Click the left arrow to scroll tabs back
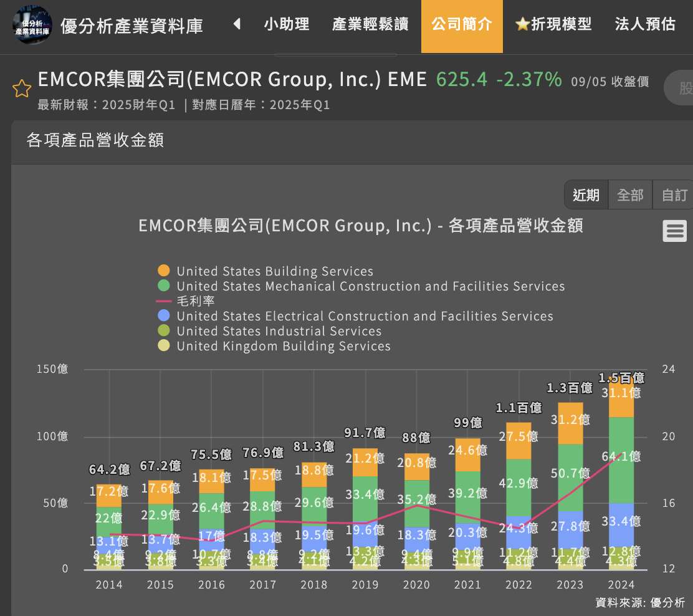Viewport: 693px width, 616px height. click(x=237, y=24)
